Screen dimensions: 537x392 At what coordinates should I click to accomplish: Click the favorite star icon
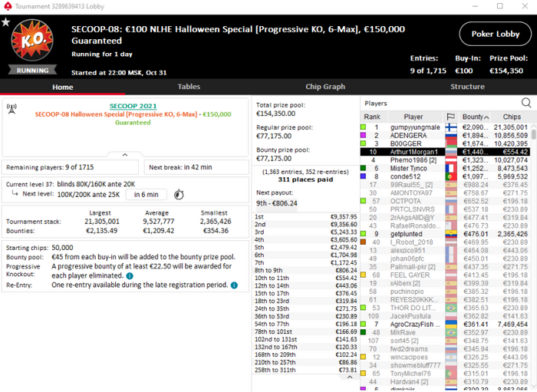(x=6, y=22)
